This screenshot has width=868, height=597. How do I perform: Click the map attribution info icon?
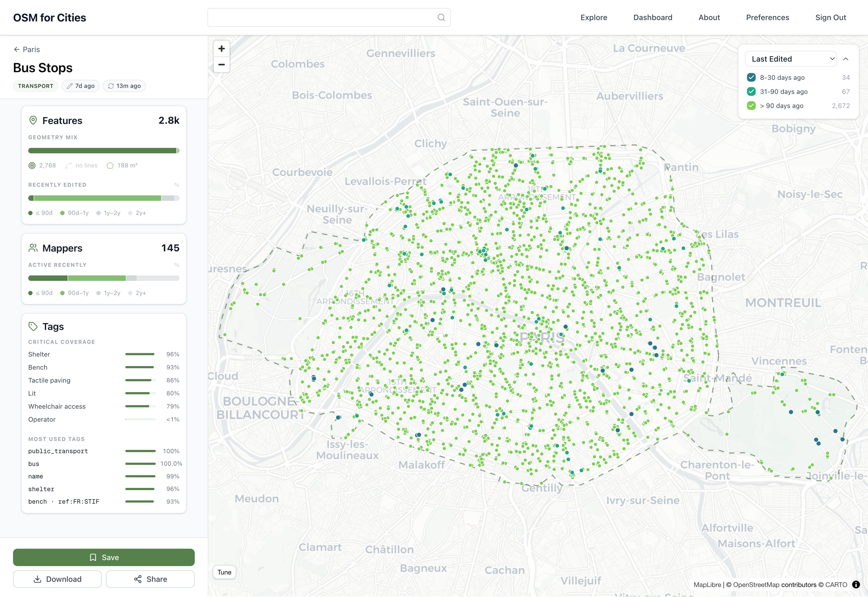click(856, 585)
